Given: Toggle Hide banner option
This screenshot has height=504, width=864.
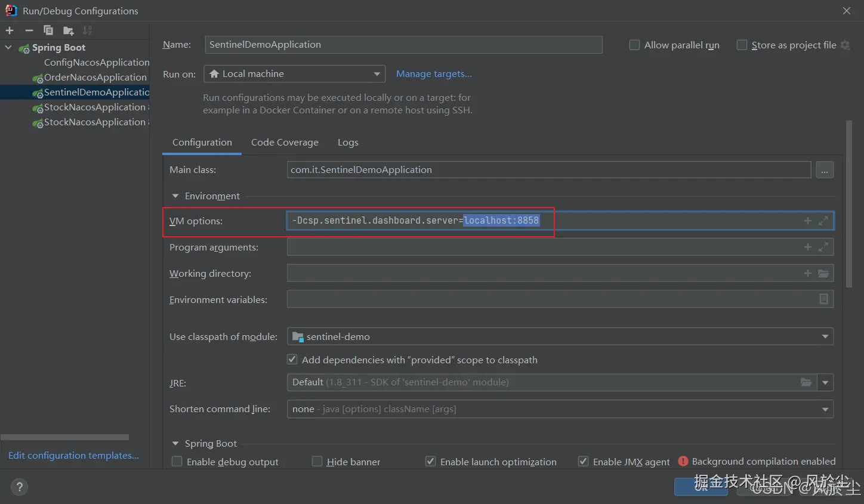Looking at the screenshot, I should [317, 462].
